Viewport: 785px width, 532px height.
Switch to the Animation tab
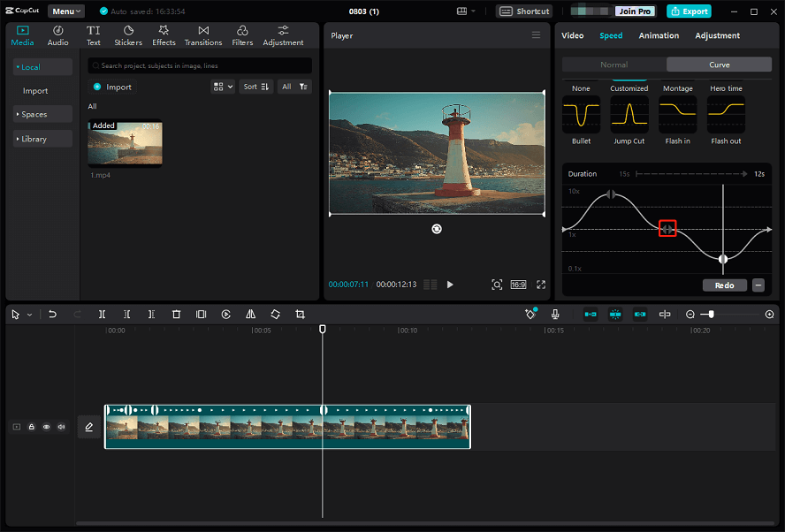click(x=659, y=35)
